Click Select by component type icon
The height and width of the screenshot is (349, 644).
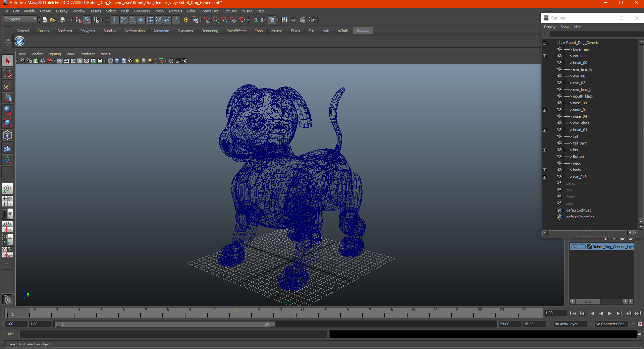coord(96,20)
